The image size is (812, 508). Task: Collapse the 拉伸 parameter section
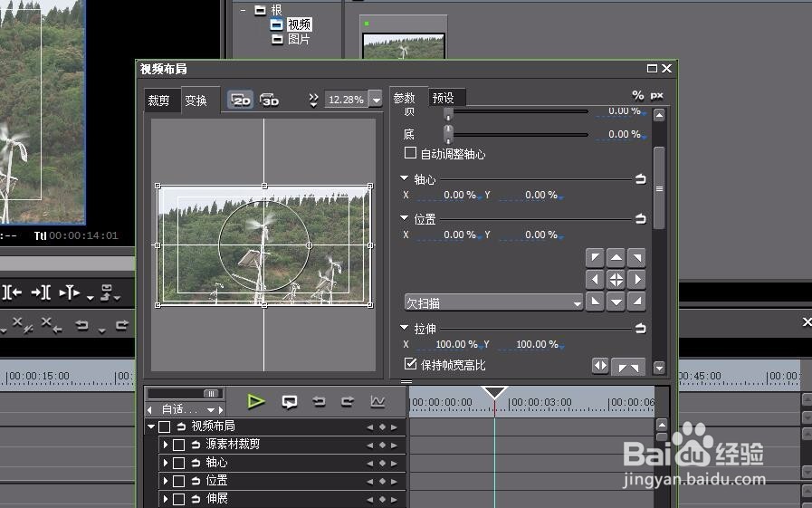click(x=405, y=327)
